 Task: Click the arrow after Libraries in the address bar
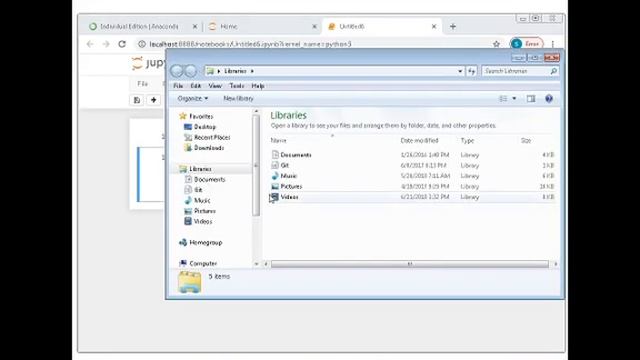point(252,71)
